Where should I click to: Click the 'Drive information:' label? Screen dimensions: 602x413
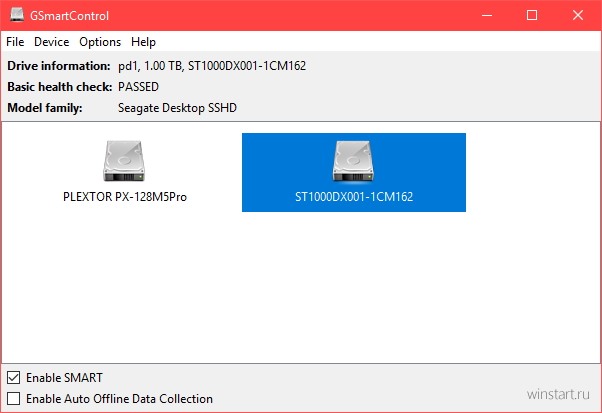59,66
